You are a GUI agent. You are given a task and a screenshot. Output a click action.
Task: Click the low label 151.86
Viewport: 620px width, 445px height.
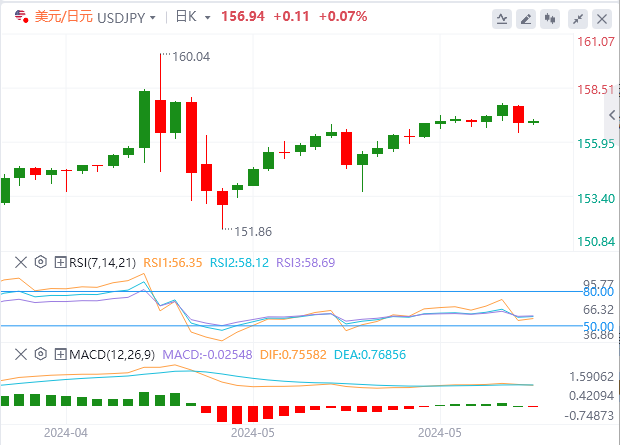[x=253, y=232]
